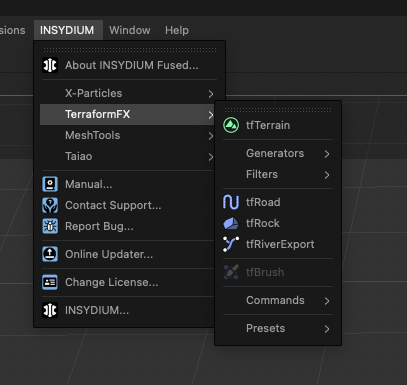Launch Online Updater... from menu
The height and width of the screenshot is (385, 407).
tap(127, 254)
